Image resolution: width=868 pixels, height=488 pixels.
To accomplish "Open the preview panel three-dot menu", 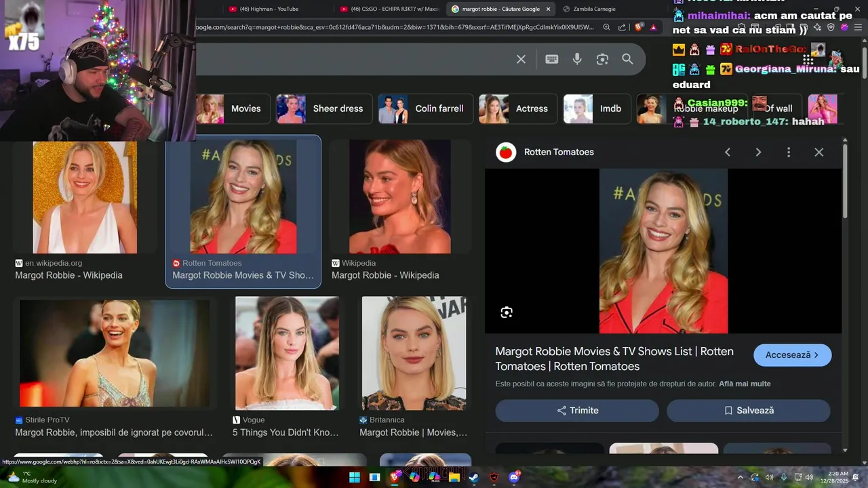I will (x=788, y=152).
